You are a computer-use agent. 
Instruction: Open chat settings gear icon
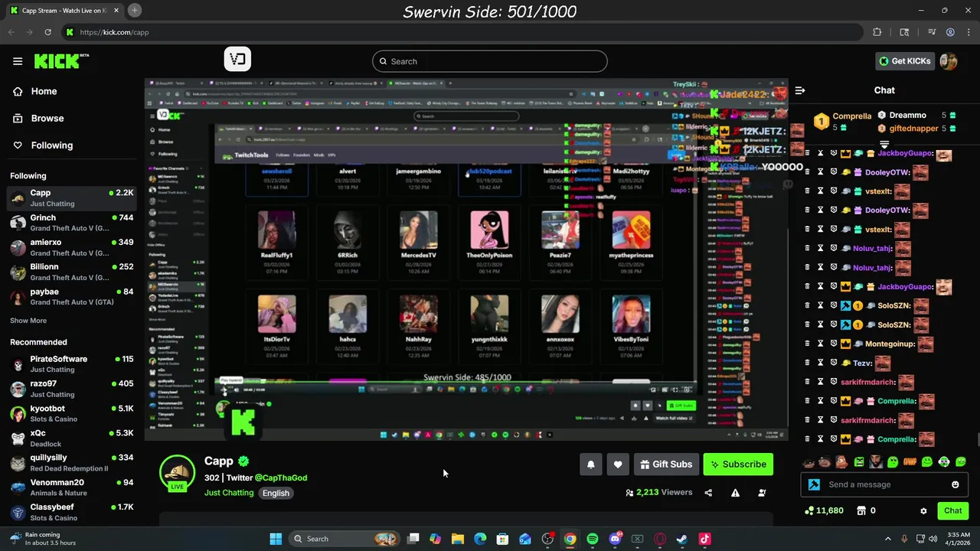point(923,511)
